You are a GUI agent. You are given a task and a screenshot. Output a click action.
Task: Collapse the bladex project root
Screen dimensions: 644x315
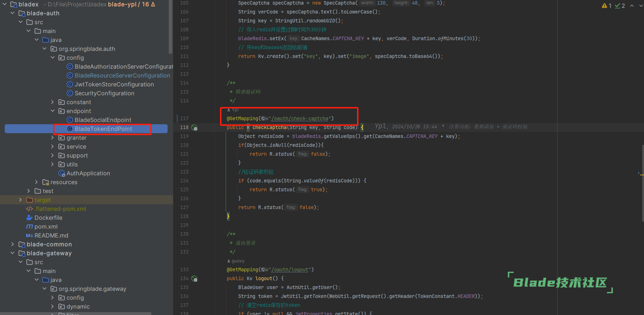(5, 4)
